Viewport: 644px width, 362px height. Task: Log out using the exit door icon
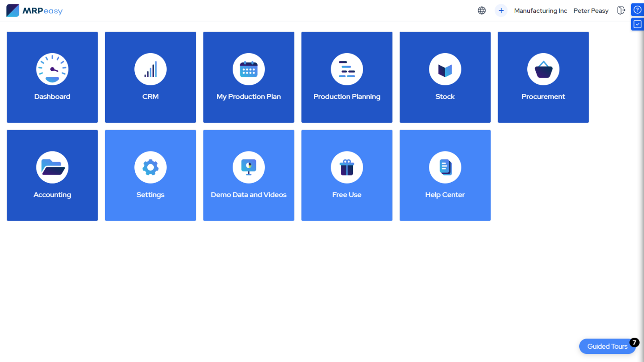[621, 10]
